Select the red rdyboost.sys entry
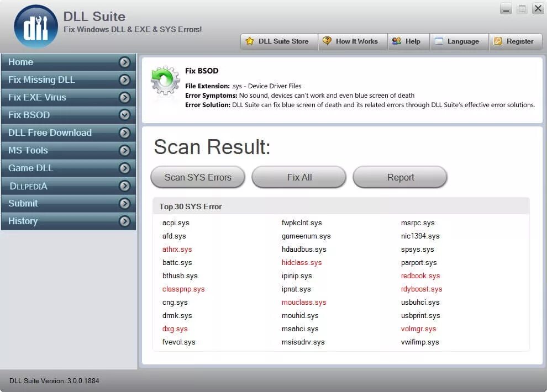This screenshot has width=547, height=392. click(x=422, y=289)
